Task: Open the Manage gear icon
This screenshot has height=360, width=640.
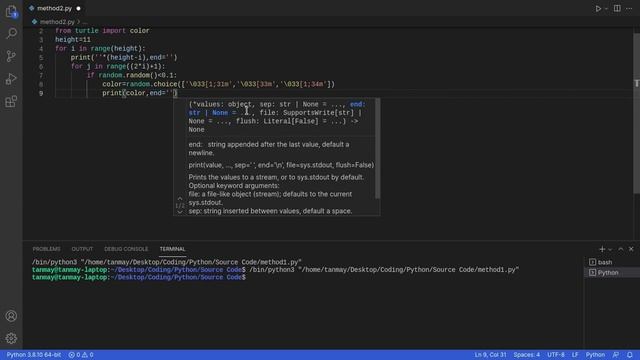Action: [x=11, y=338]
